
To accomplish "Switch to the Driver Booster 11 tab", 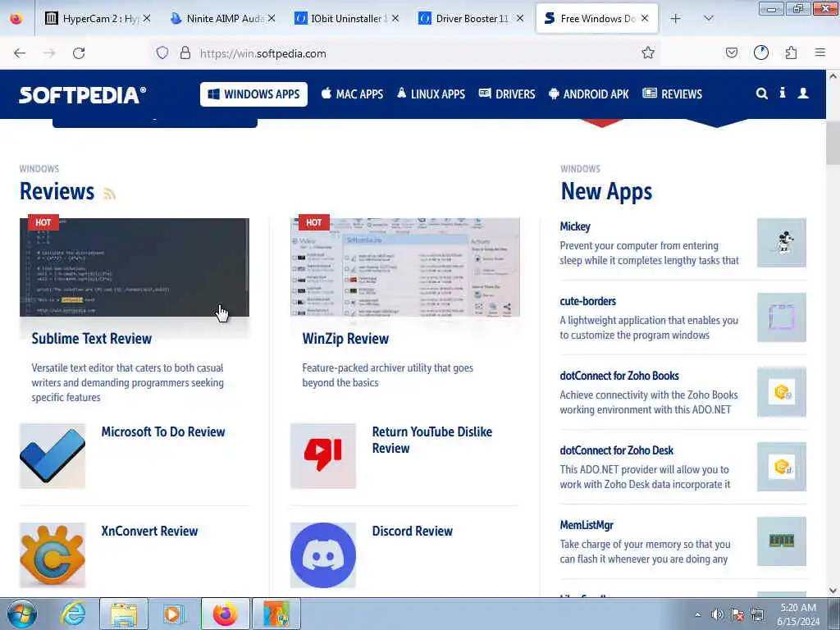I will click(x=472, y=18).
